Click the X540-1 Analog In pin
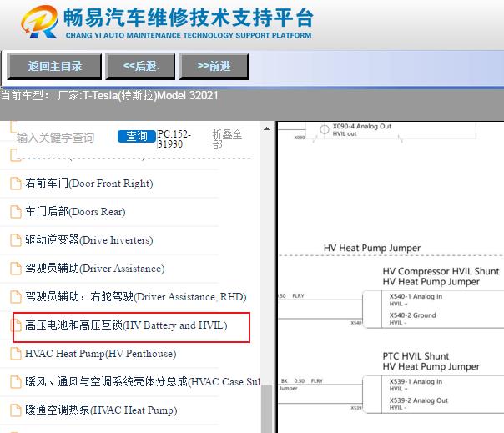This screenshot has width=504, height=433. click(416, 296)
